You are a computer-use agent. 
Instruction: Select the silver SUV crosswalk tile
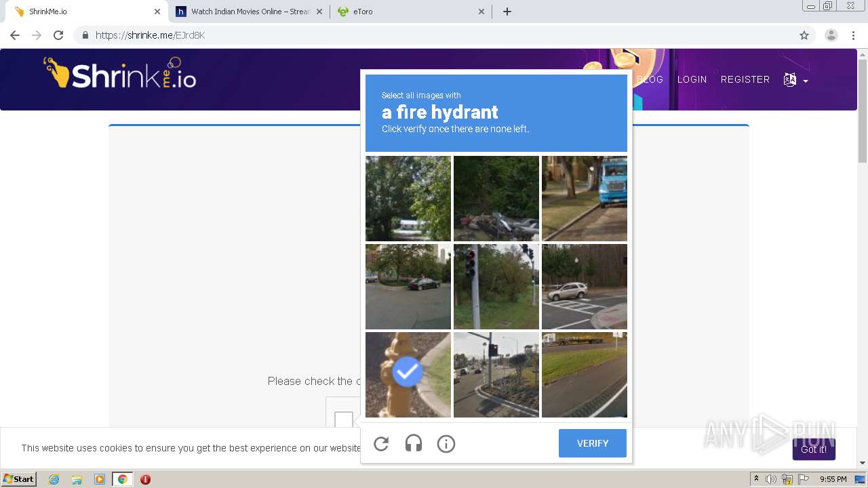[x=585, y=287]
